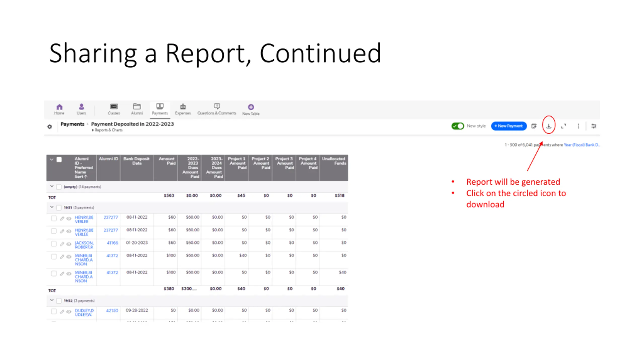The width and height of the screenshot is (644, 362).
Task: Check the (empty) group checkbox
Action: 59,187
